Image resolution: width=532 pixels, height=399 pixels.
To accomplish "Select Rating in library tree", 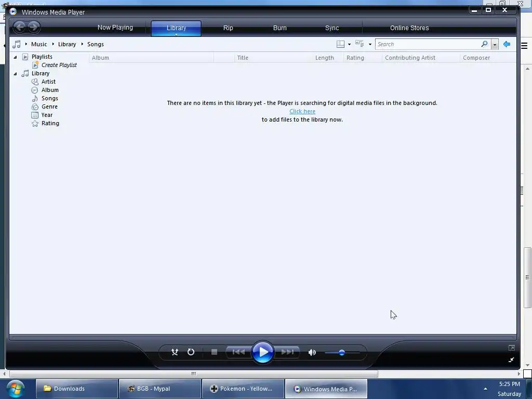I will tap(50, 123).
